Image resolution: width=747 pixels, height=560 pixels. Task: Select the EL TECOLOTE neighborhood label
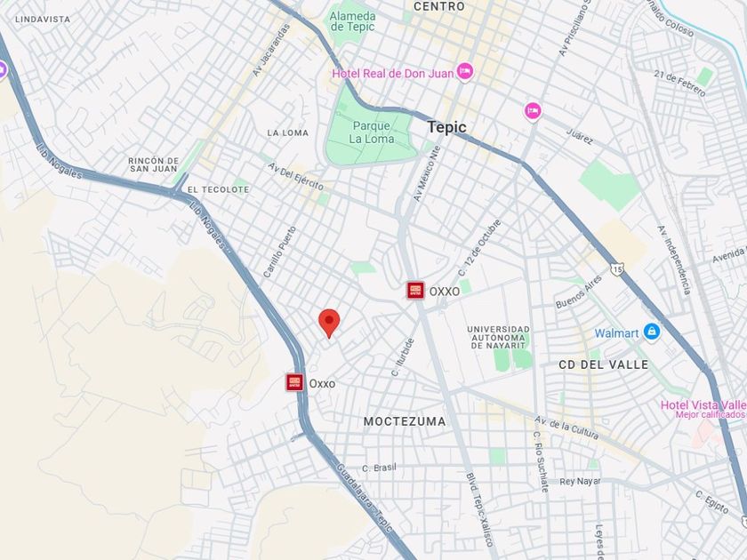218,189
